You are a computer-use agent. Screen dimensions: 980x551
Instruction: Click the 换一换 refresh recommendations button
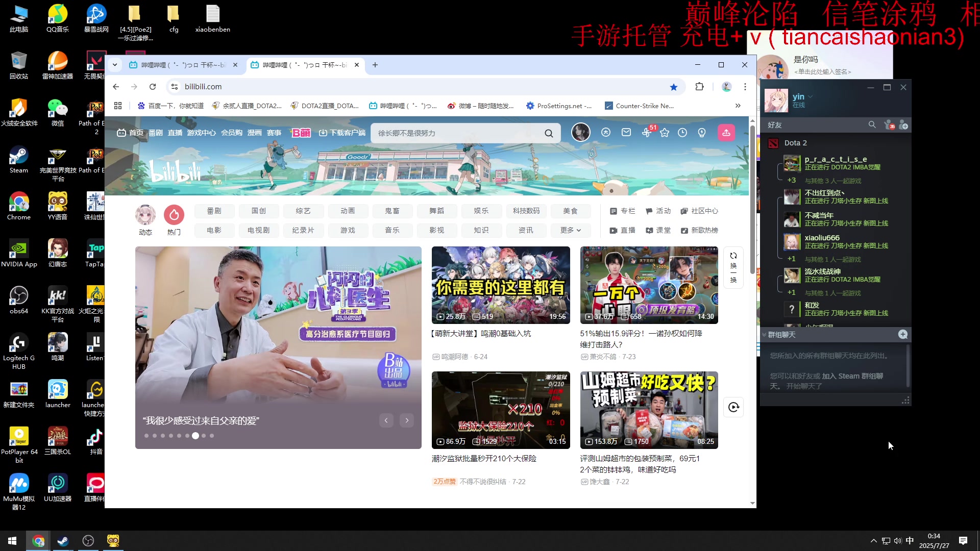pyautogui.click(x=733, y=267)
